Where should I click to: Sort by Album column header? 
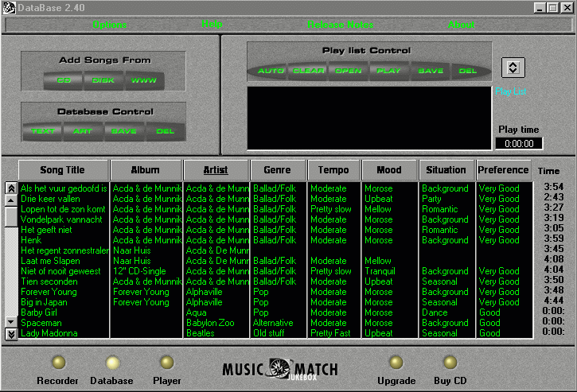coord(146,170)
